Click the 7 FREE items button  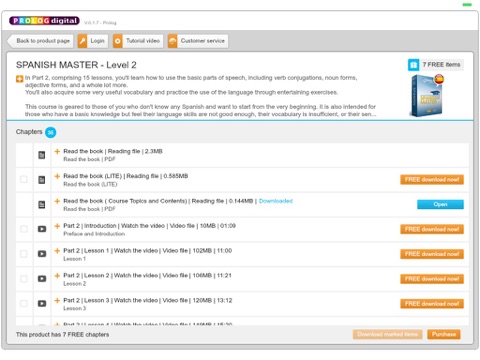tap(436, 65)
